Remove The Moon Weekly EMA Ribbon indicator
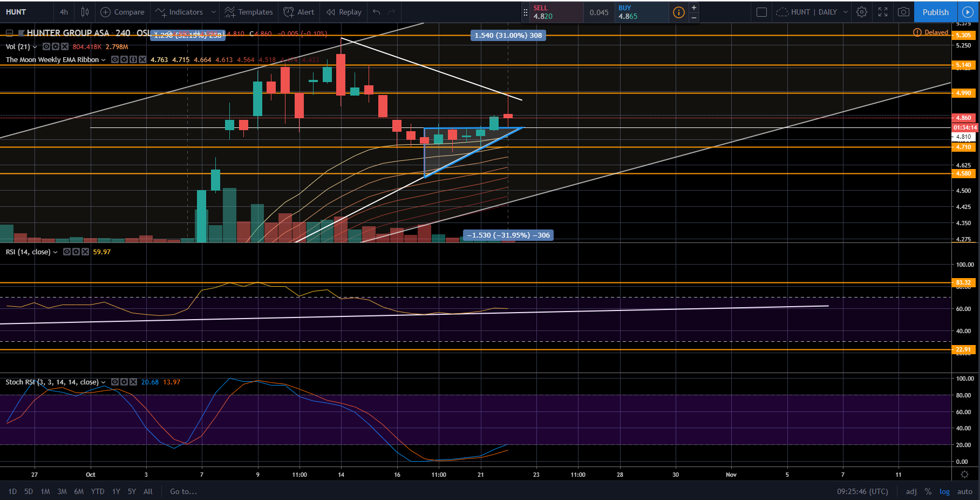Viewport: 980px width, 500px height. tap(142, 60)
